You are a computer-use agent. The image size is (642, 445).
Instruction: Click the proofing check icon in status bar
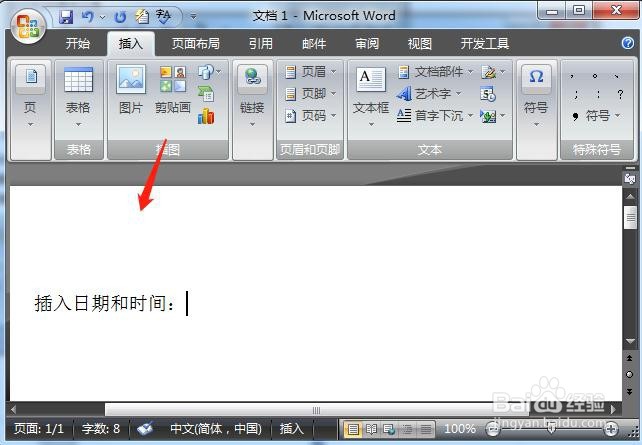coord(145,429)
